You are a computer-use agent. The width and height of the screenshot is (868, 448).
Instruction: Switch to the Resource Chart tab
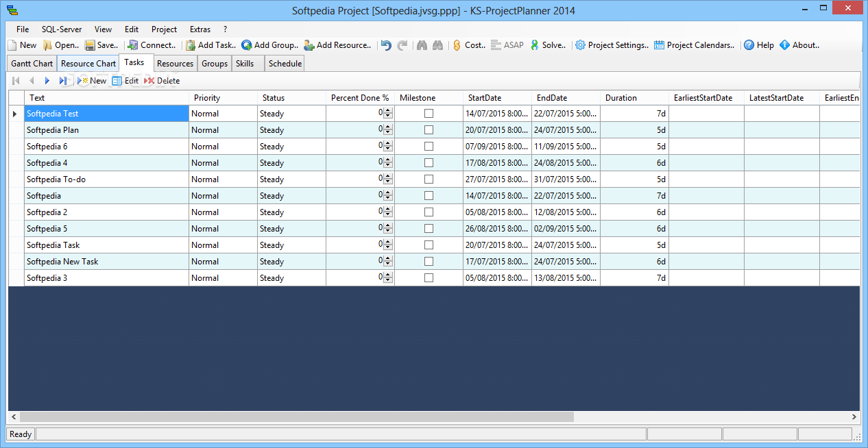(88, 64)
